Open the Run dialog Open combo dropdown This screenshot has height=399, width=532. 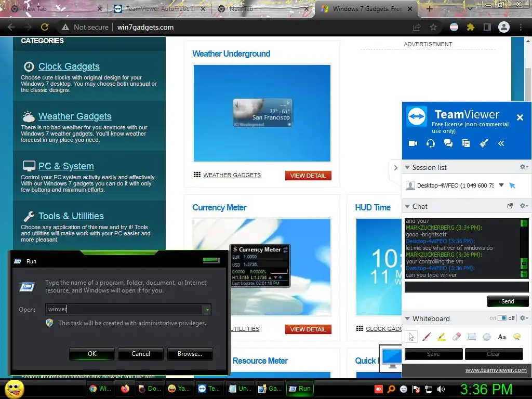pos(207,309)
